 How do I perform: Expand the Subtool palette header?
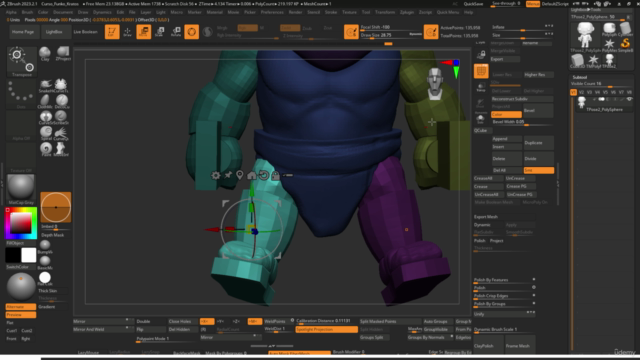580,77
